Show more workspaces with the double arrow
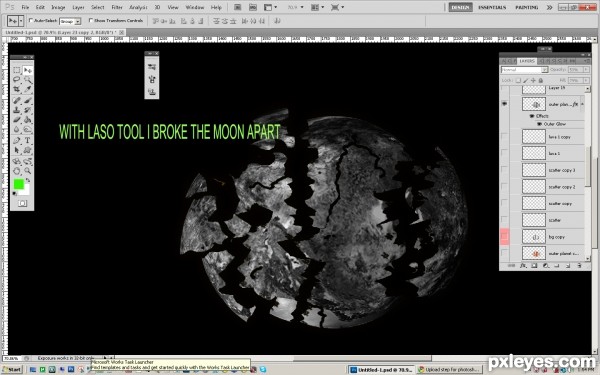The width and height of the screenshot is (600, 375). pos(549,7)
